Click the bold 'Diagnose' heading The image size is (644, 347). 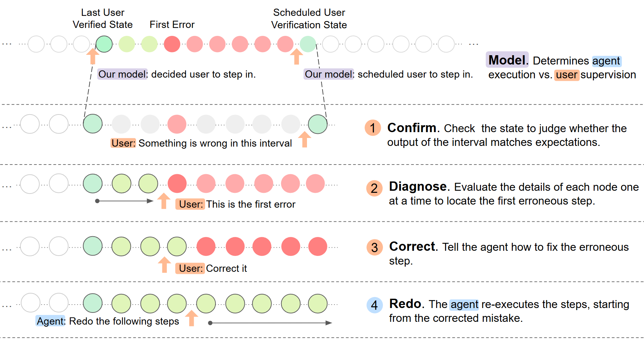click(418, 186)
